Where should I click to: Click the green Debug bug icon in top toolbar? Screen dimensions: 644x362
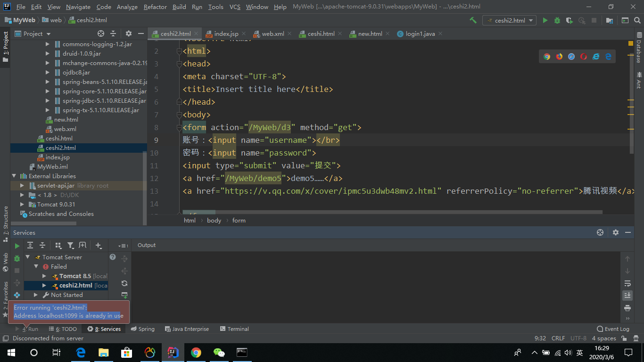(x=557, y=20)
